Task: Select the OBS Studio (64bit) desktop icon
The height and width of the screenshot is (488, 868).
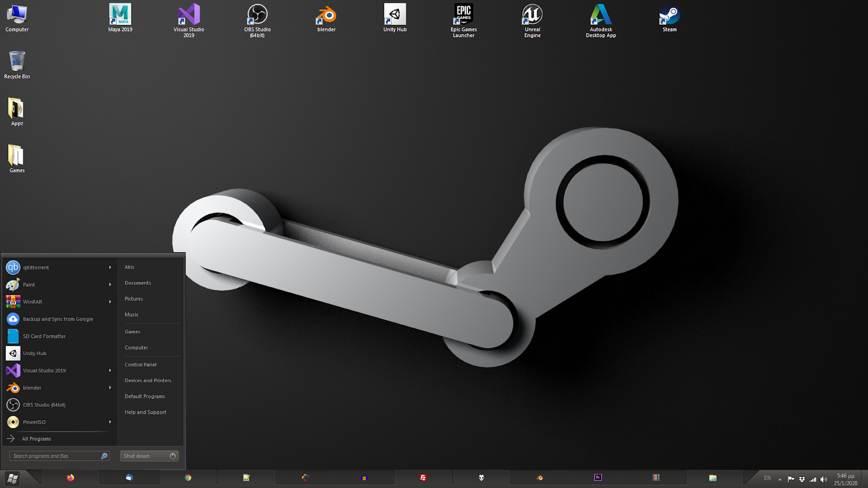Action: click(257, 21)
